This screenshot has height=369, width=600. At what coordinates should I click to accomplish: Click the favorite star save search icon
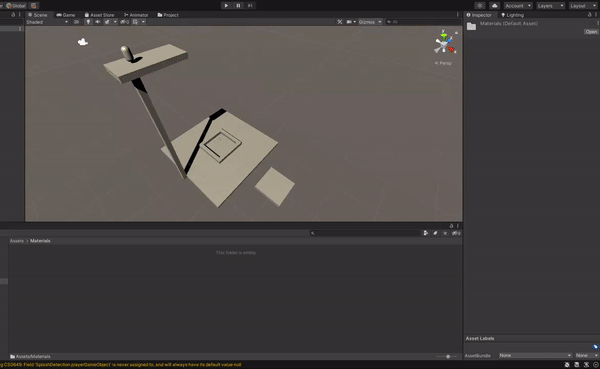(x=445, y=233)
